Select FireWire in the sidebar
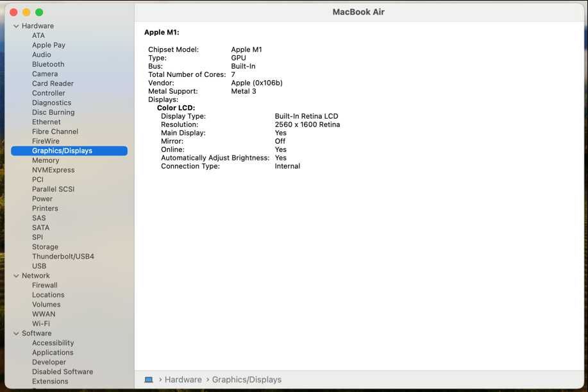The image size is (588, 392). 46,141
